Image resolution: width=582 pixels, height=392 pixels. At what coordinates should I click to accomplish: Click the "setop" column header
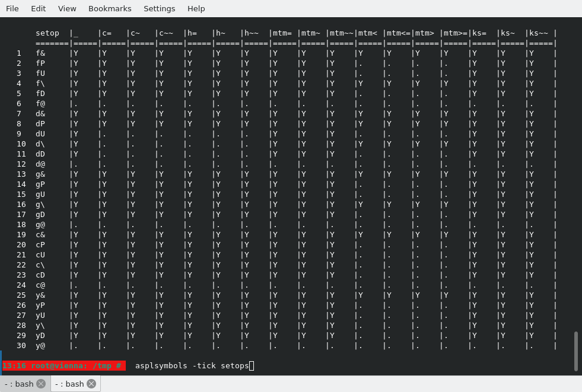(x=47, y=33)
